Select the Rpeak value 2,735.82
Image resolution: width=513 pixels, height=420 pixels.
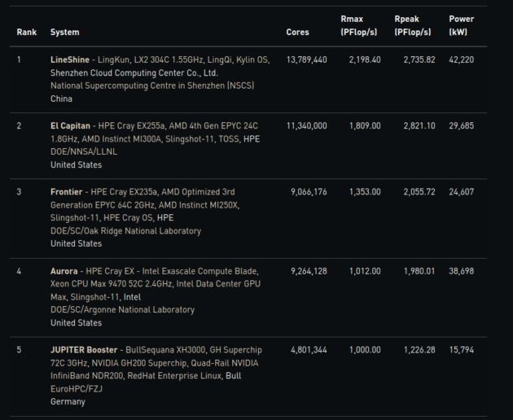coord(419,60)
